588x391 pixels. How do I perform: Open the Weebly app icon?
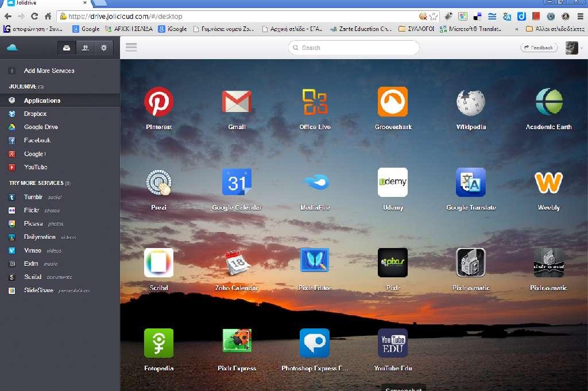pos(548,183)
